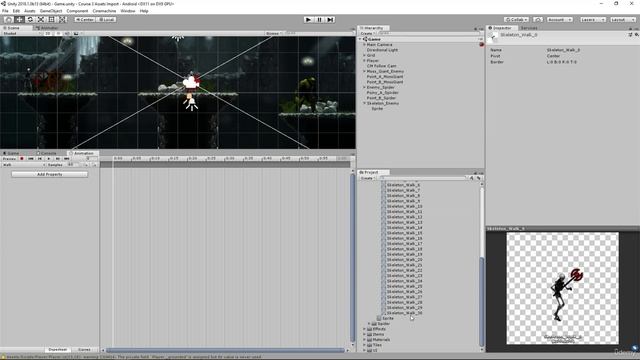
Task: Select the Scale tool
Action: click(41, 19)
